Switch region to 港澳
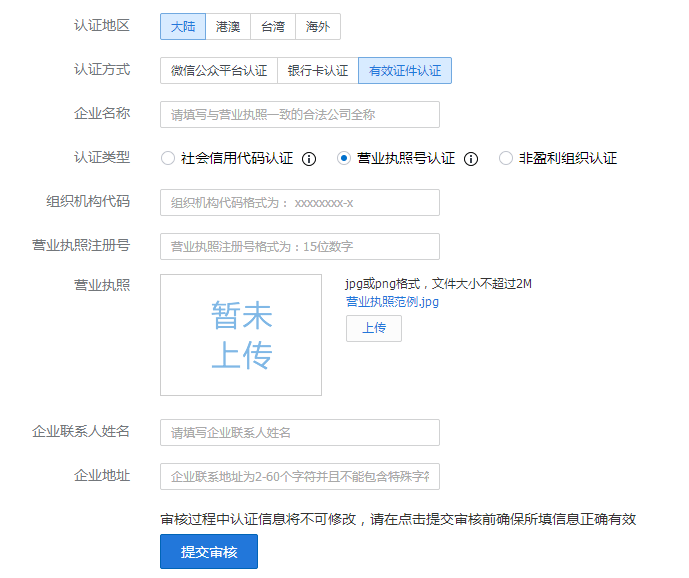Screen dimensions: 689x578 pyautogui.click(x=228, y=27)
